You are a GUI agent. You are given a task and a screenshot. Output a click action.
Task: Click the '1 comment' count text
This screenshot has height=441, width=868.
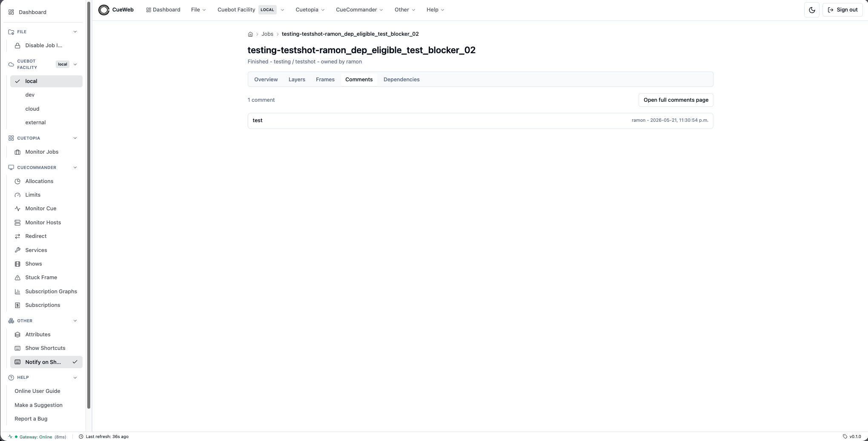(261, 100)
